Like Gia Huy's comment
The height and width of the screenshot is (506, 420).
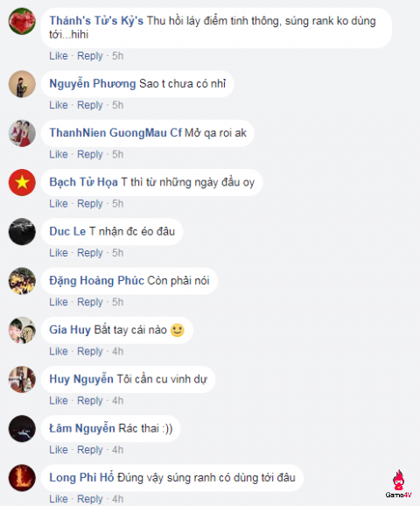[59, 351]
